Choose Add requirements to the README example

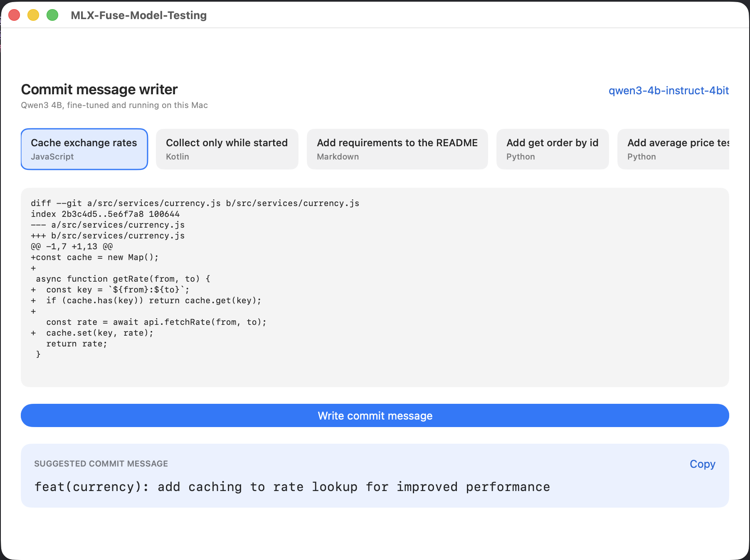point(397,149)
